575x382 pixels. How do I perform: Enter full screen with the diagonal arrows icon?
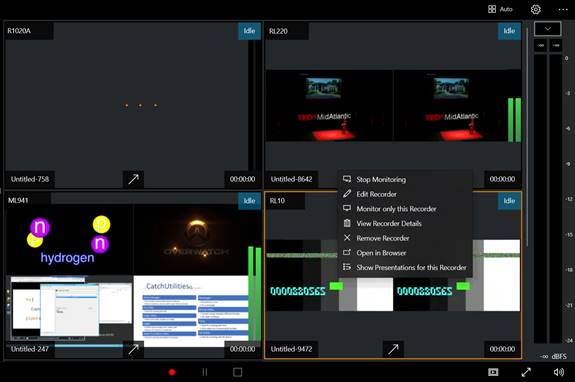click(x=526, y=372)
